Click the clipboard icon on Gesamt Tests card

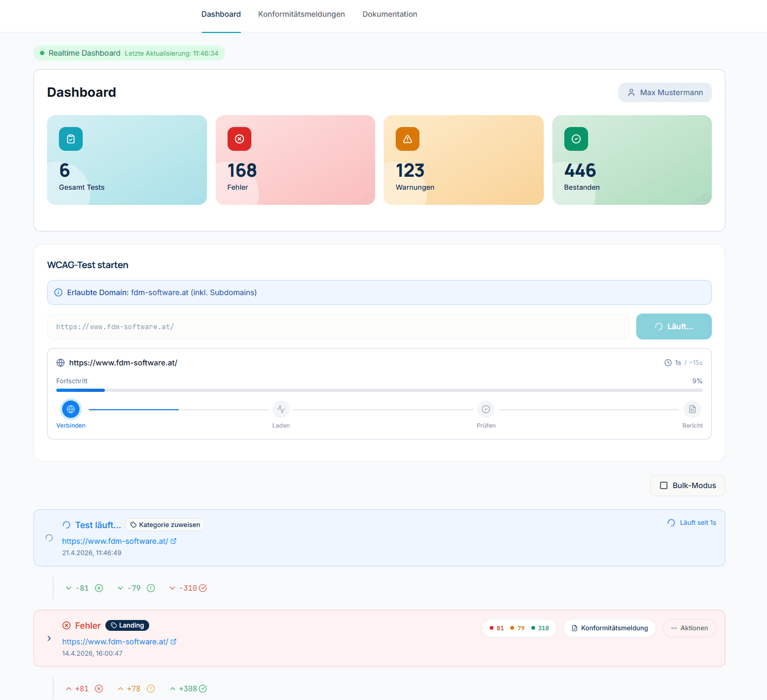point(71,139)
